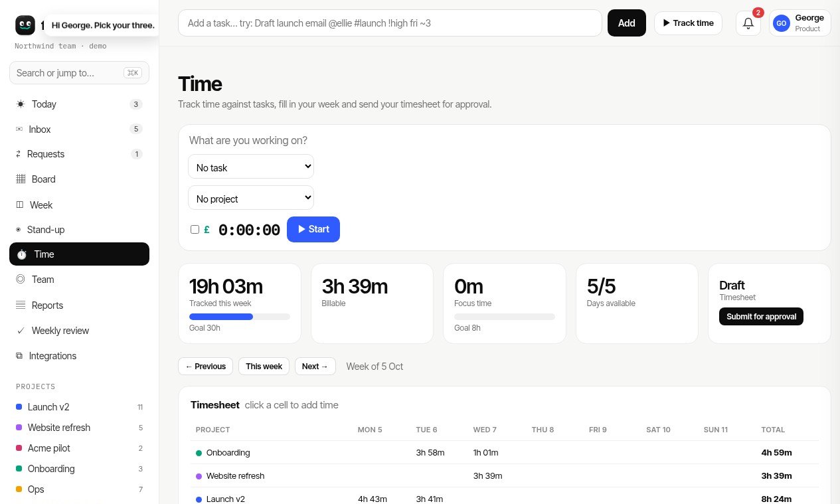Image resolution: width=840 pixels, height=504 pixels.
Task: Go to Inbox in sidebar
Action: pos(79,129)
